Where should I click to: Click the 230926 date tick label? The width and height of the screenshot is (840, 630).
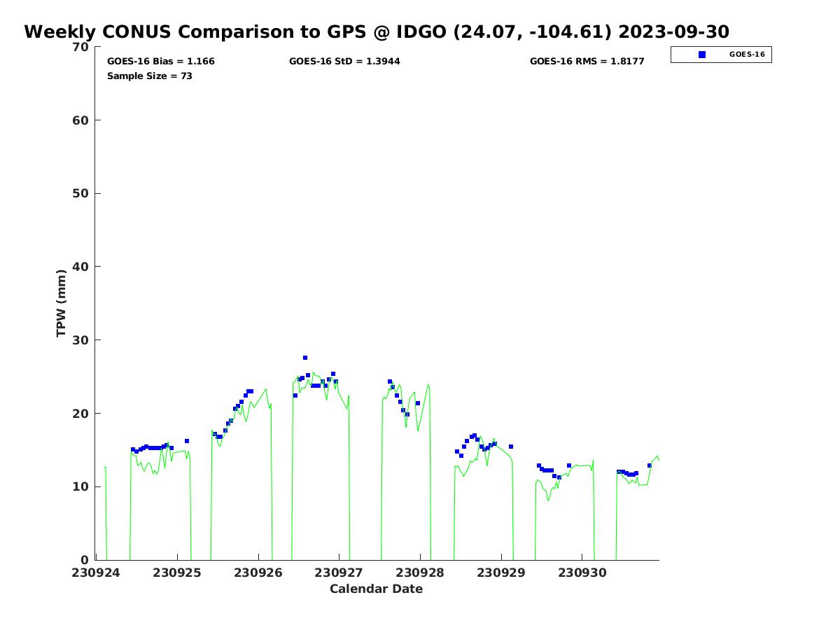[258, 573]
